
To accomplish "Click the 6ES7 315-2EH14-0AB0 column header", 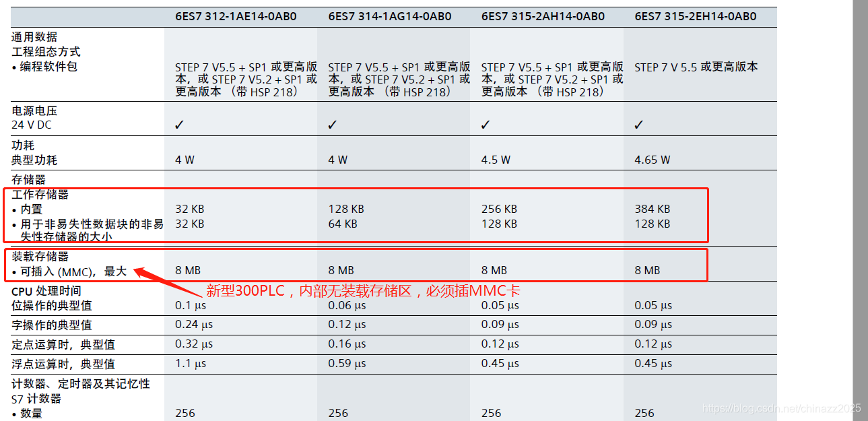I will click(x=695, y=16).
